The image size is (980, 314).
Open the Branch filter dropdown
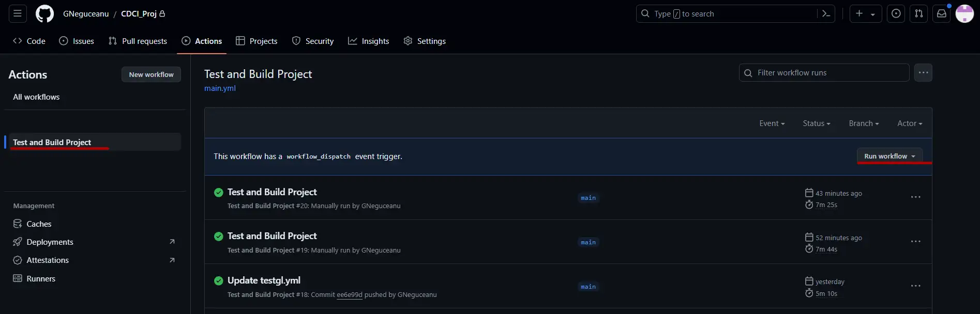click(x=864, y=123)
